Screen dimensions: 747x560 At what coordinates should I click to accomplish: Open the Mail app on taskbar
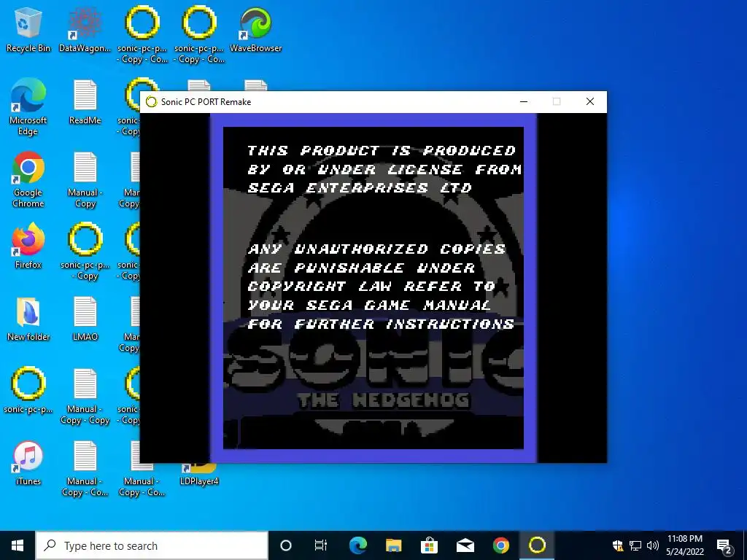coord(465,545)
